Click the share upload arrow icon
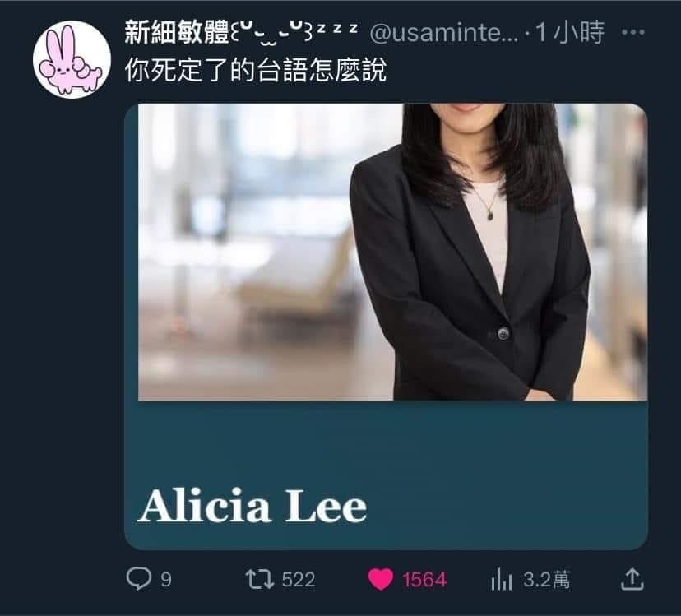The width and height of the screenshot is (681, 616). tap(632, 579)
